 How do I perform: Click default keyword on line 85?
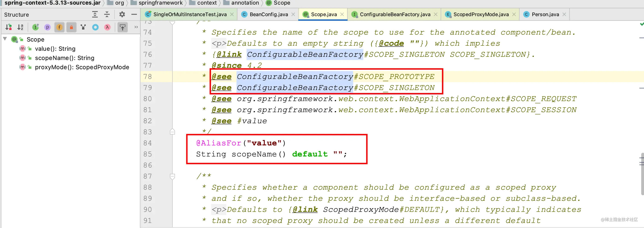pyautogui.click(x=310, y=154)
